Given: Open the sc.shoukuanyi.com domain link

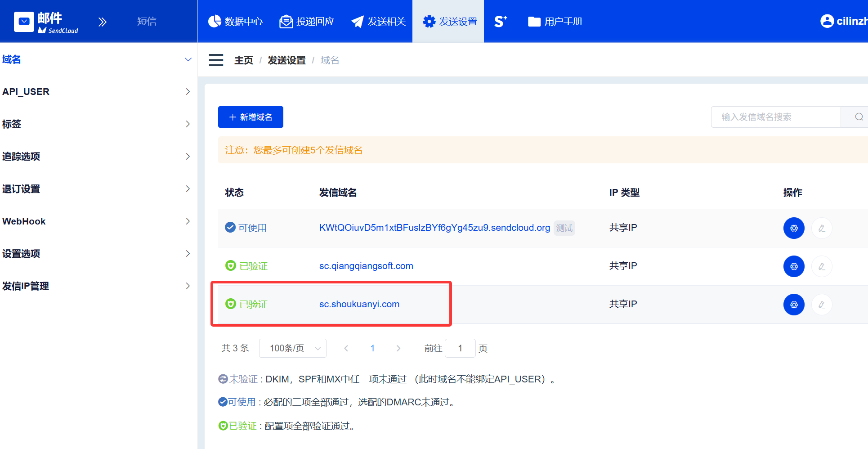Looking at the screenshot, I should coord(359,304).
